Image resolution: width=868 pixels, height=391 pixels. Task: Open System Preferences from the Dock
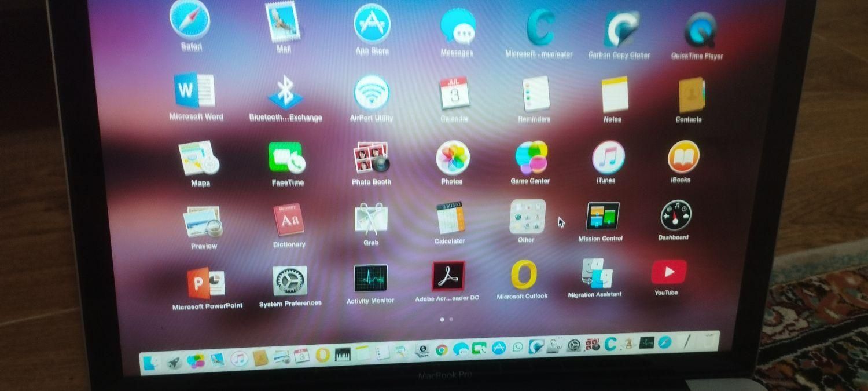click(x=573, y=345)
